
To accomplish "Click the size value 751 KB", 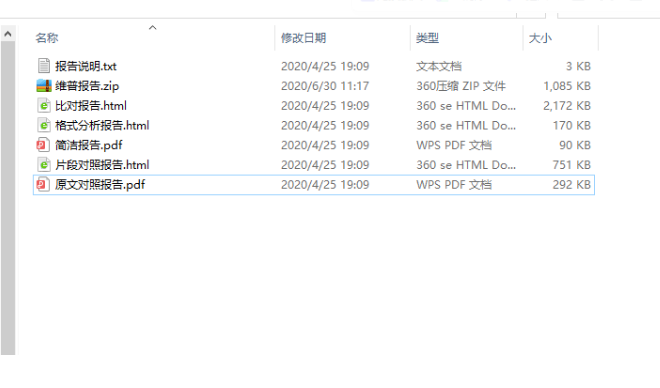I will [572, 165].
